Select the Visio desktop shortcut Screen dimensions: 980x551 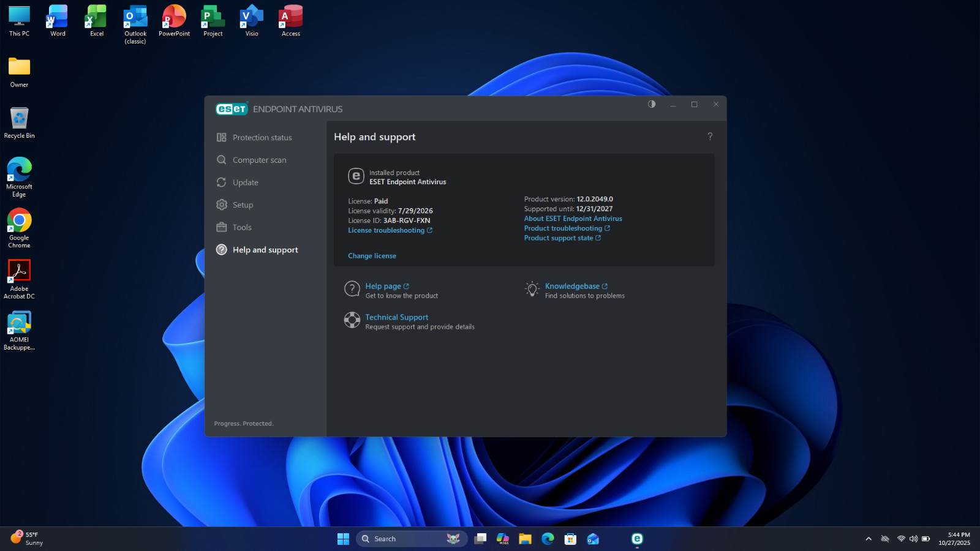[x=252, y=21]
